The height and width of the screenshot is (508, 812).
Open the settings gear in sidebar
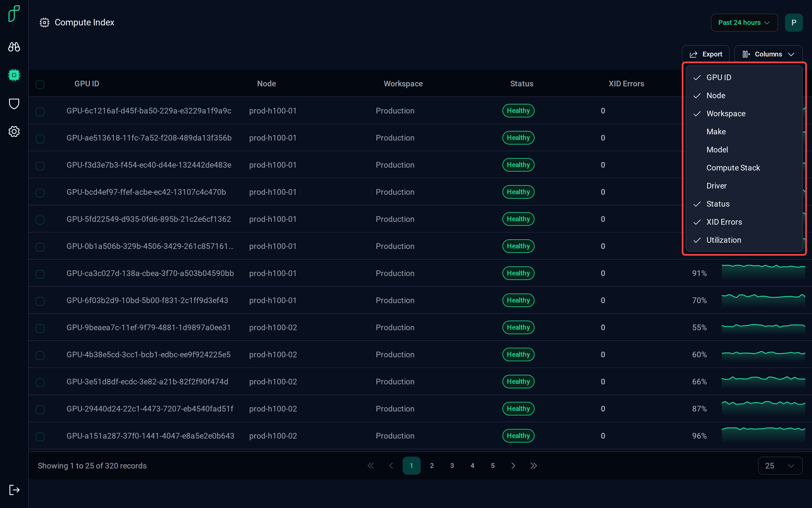click(14, 131)
